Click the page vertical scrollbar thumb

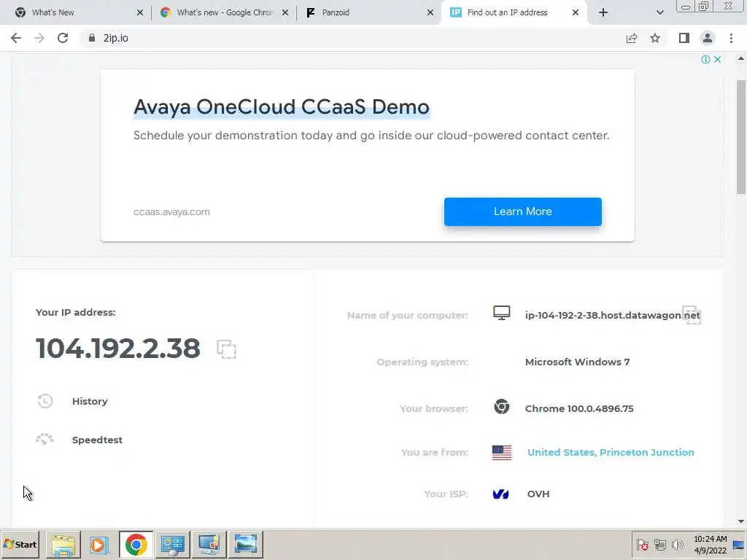coord(741,136)
